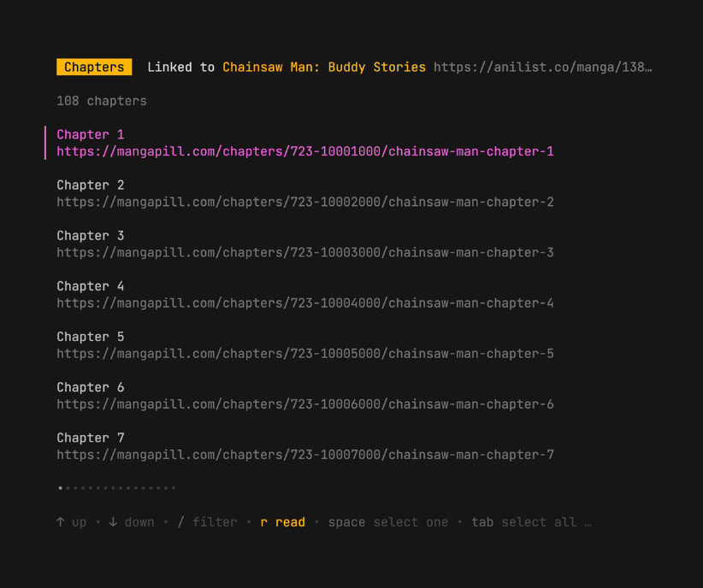Open the chainsaw-man-chapter-3 mangapill URL
This screenshot has width=703, height=588.
[305, 252]
